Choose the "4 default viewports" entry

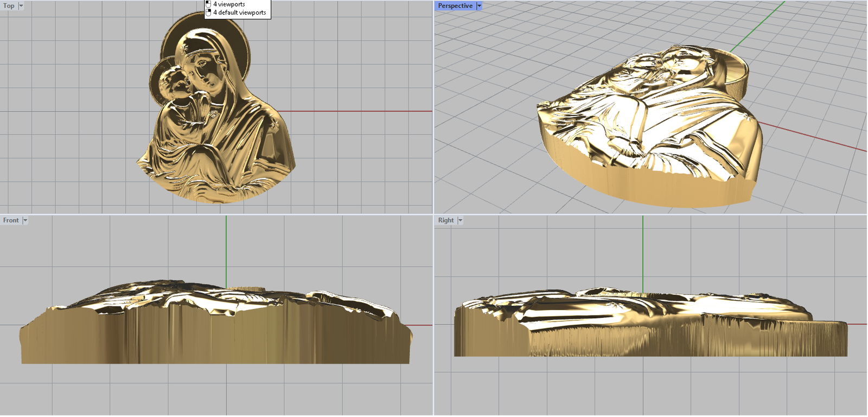(x=239, y=12)
